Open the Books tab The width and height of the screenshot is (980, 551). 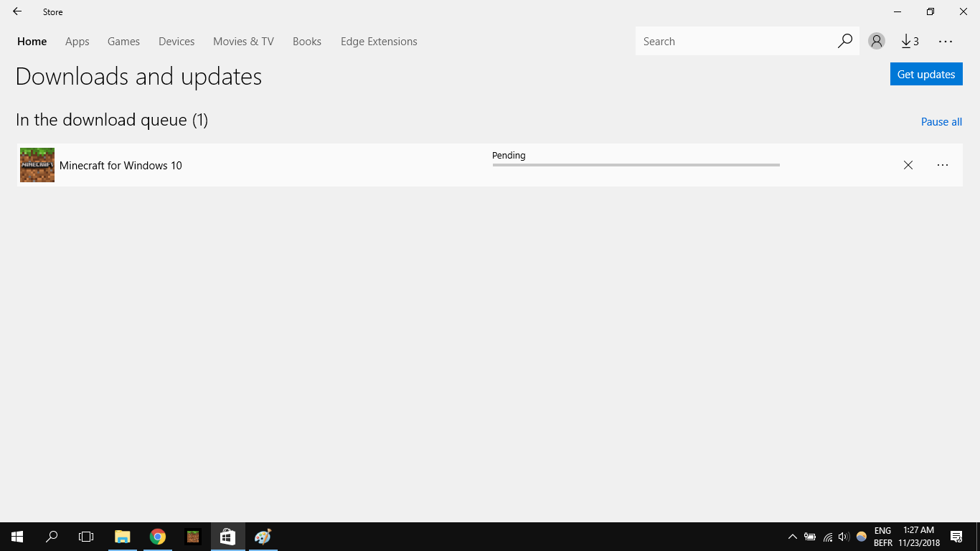click(x=307, y=42)
